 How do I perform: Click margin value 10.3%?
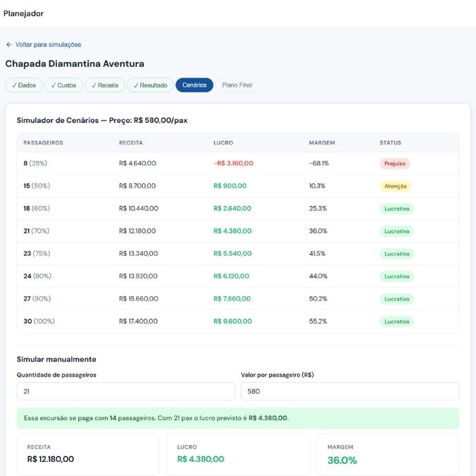pos(317,185)
